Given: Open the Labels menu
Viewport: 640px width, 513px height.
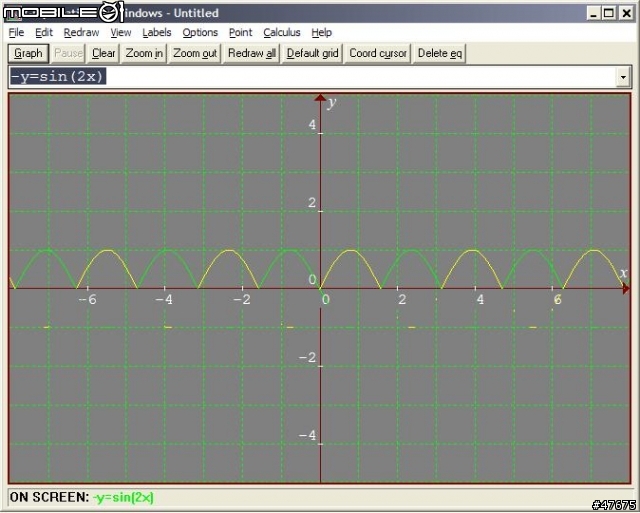Looking at the screenshot, I should 157,32.
